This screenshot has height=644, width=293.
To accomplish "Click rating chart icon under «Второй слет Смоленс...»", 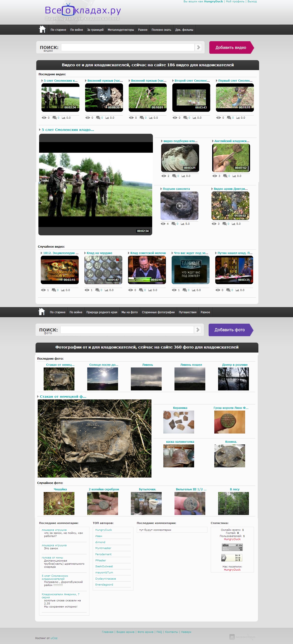I will point(194,117).
